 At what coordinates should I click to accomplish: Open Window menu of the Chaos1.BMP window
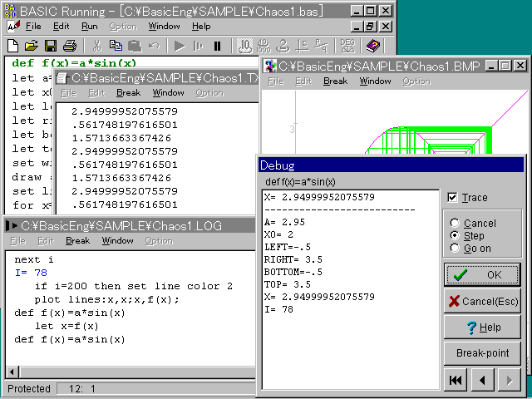[x=375, y=81]
